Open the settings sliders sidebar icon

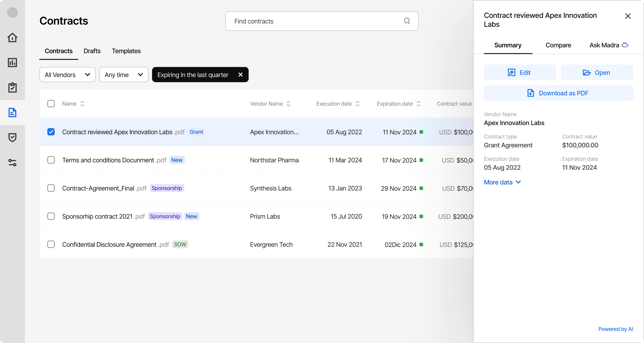tap(12, 163)
